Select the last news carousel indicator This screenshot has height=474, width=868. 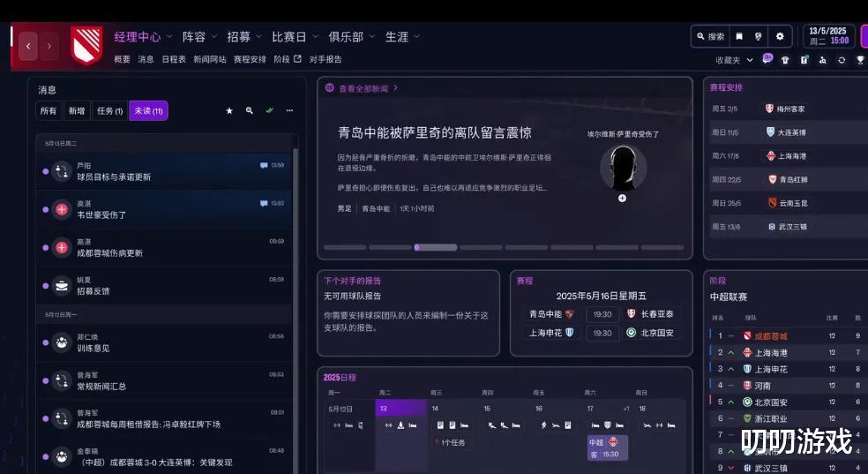tap(662, 247)
